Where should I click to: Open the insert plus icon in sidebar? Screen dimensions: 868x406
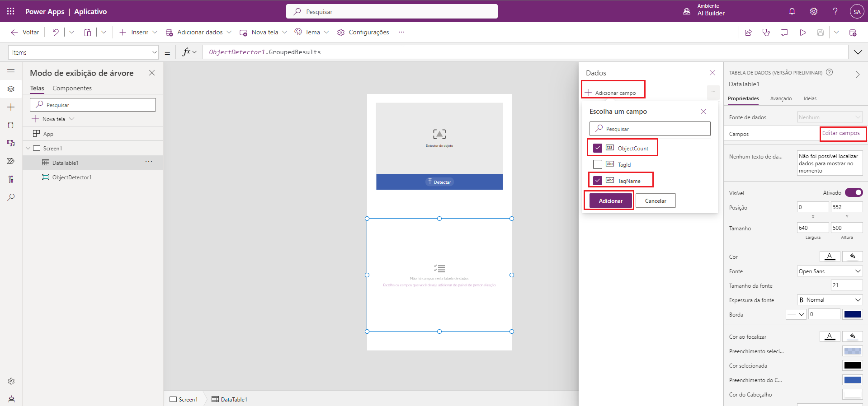11,107
